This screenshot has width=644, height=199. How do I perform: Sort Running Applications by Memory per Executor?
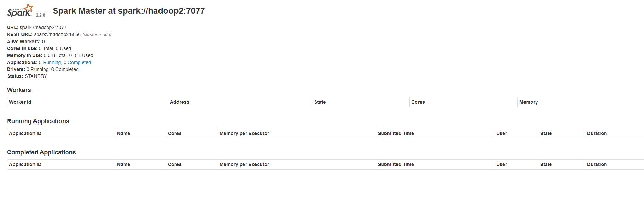pyautogui.click(x=244, y=133)
